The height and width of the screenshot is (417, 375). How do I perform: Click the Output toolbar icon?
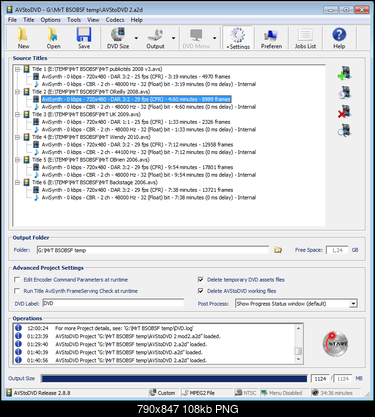155,35
